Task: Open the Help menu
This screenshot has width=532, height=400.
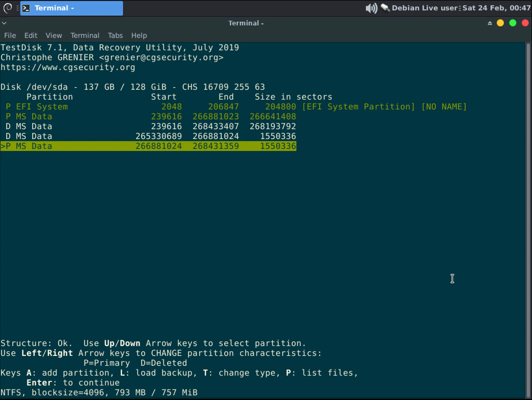Action: click(139, 36)
